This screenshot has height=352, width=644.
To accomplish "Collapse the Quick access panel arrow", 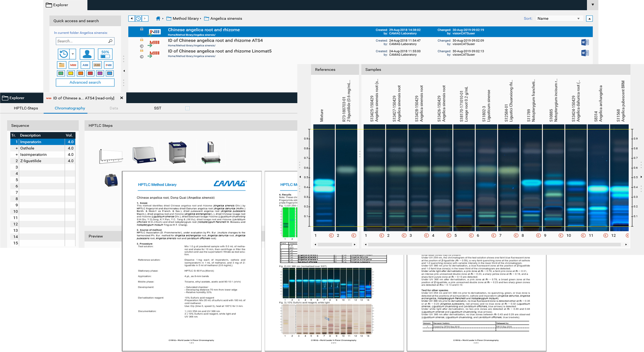I will pos(124,71).
